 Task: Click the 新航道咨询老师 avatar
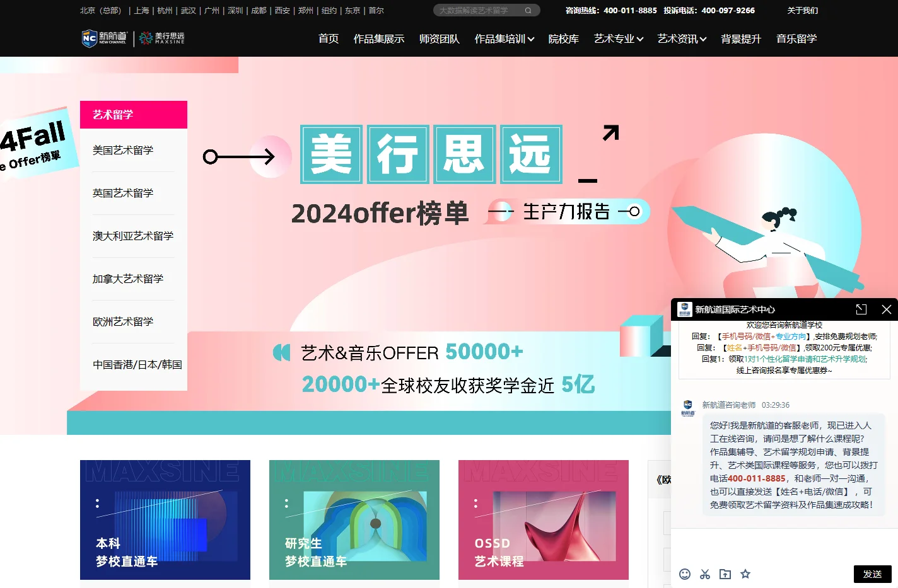click(x=688, y=408)
